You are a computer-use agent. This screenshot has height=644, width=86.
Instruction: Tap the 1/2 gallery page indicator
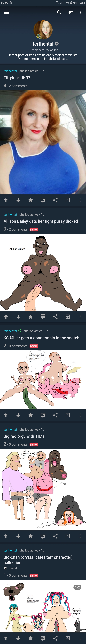point(78,587)
